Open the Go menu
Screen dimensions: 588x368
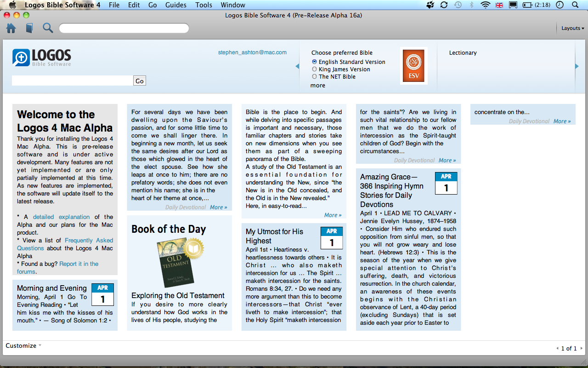pyautogui.click(x=153, y=5)
